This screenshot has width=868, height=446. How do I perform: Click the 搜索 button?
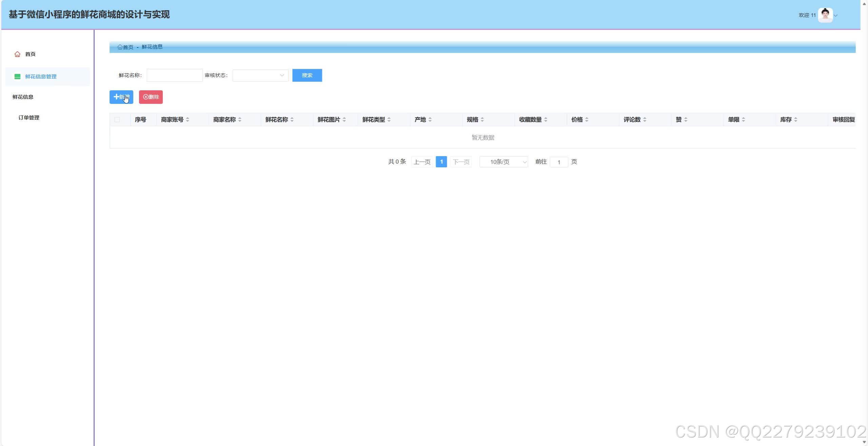(307, 75)
